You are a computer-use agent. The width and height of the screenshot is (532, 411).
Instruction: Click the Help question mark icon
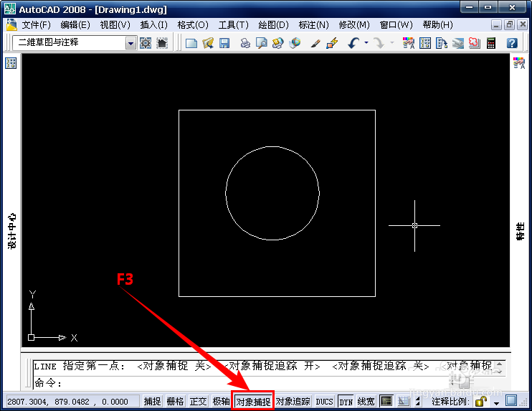(512, 43)
